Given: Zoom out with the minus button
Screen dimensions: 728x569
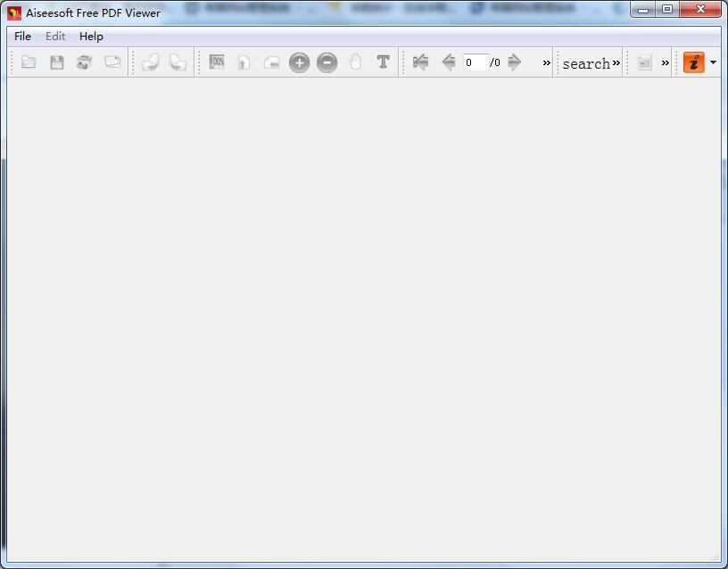Looking at the screenshot, I should (x=327, y=62).
